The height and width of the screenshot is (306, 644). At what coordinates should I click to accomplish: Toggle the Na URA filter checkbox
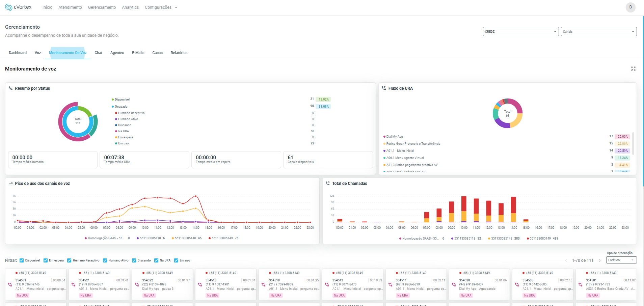156,260
